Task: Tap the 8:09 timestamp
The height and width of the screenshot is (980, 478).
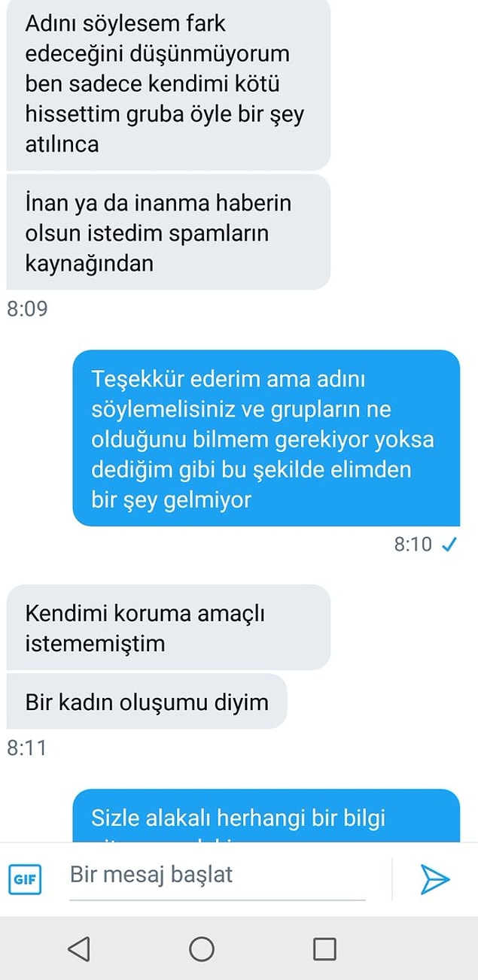Action: tap(27, 309)
